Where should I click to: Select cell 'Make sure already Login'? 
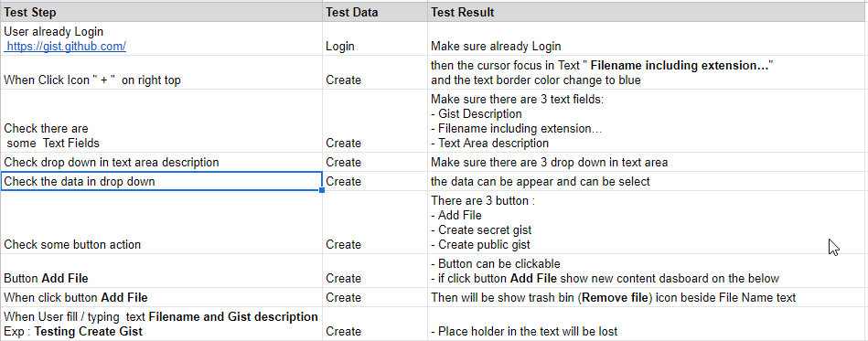pyautogui.click(x=648, y=38)
